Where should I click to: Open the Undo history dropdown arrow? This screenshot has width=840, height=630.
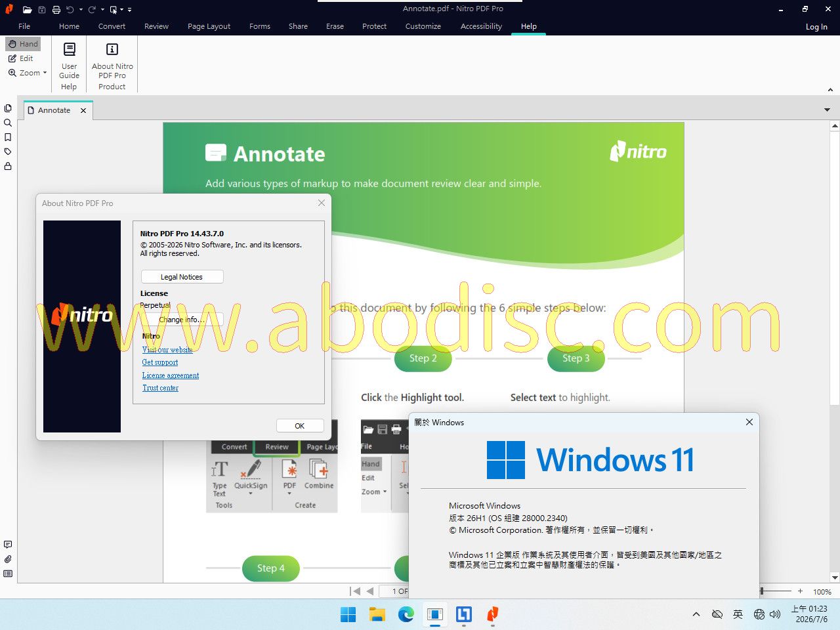[x=81, y=10]
